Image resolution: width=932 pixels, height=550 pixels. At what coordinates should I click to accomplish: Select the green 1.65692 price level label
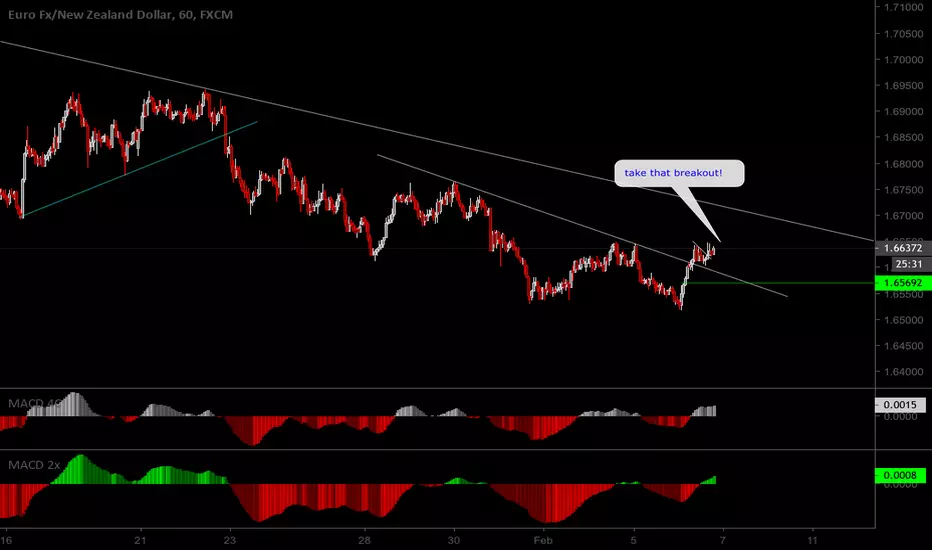pos(903,283)
